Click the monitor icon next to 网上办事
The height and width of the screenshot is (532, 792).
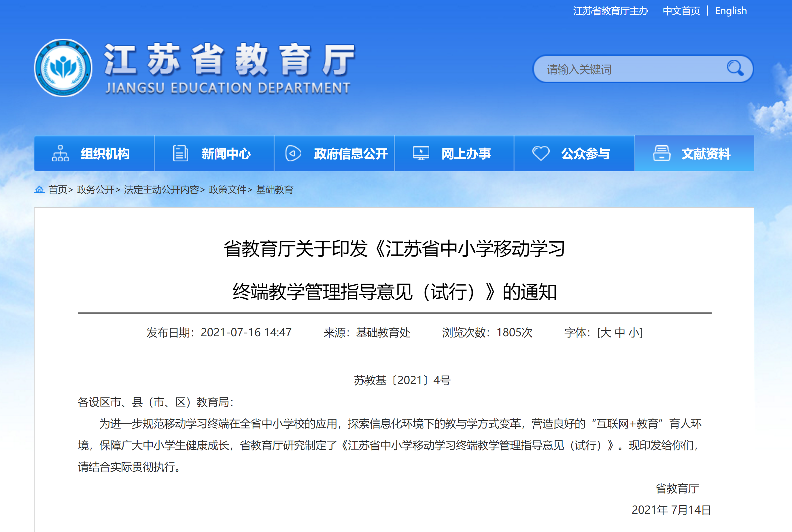pos(421,153)
